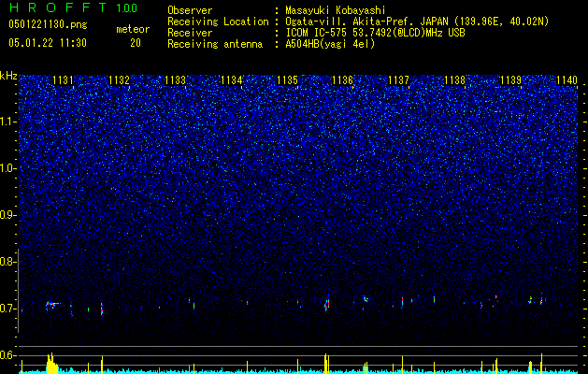588x374 pixels.
Task: Click the 1136 time marker
Action: [x=343, y=80]
